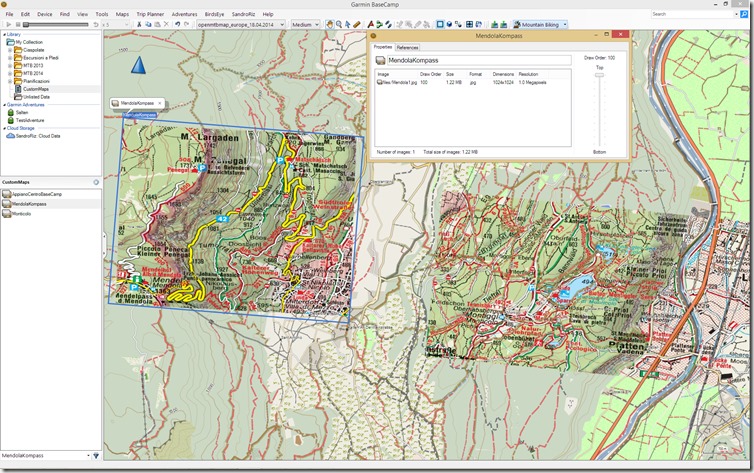
Task: Select the Zoom magnifier tool
Action: pyautogui.click(x=339, y=24)
